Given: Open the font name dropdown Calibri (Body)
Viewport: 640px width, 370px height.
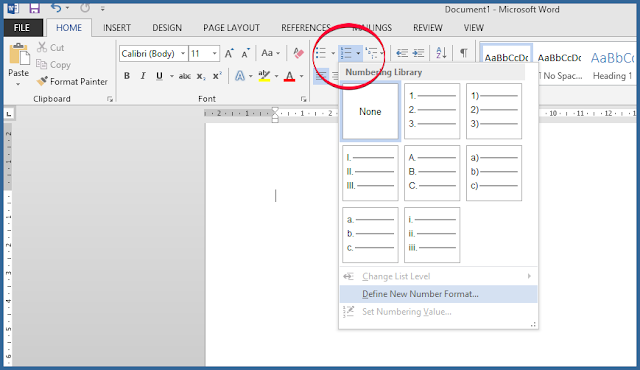Looking at the screenshot, I should click(183, 53).
